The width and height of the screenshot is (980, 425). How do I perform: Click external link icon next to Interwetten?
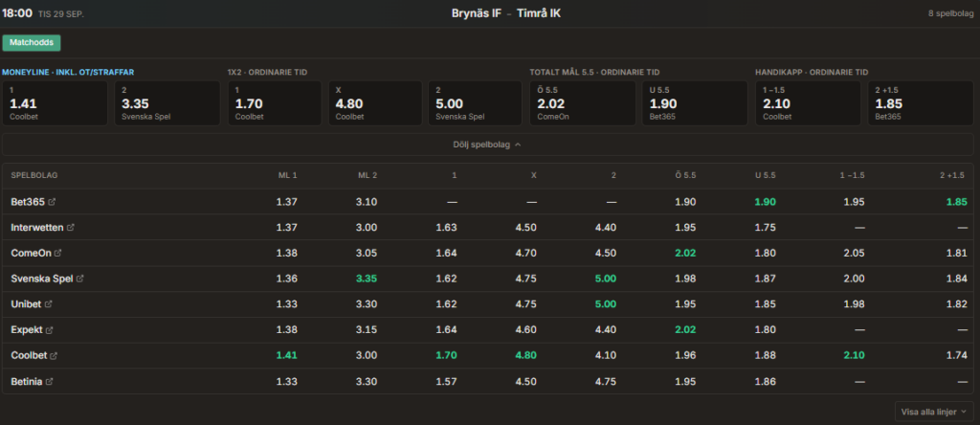tap(71, 228)
